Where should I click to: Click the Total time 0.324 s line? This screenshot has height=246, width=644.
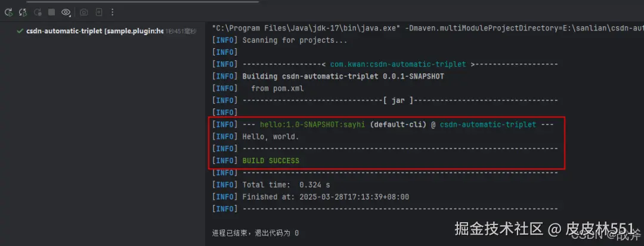286,185
